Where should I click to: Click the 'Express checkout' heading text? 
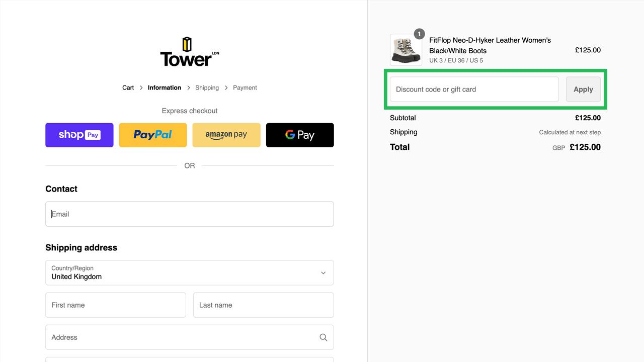click(190, 111)
